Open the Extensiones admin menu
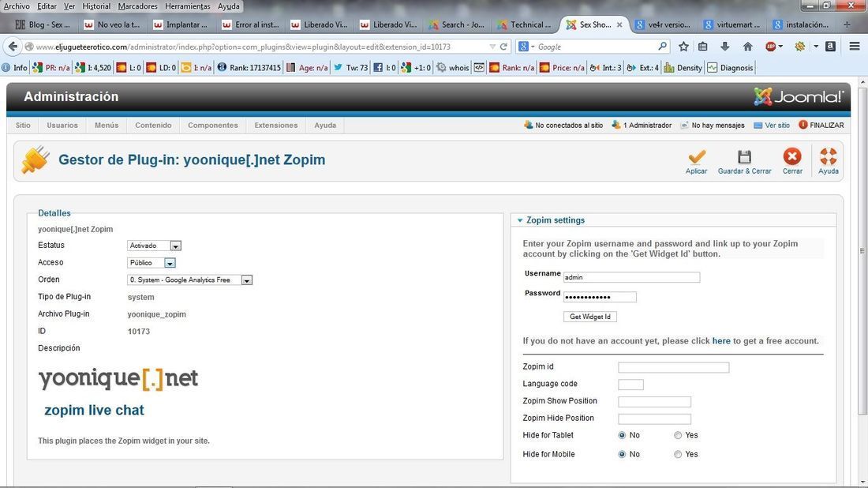This screenshot has height=488, width=868. [276, 126]
